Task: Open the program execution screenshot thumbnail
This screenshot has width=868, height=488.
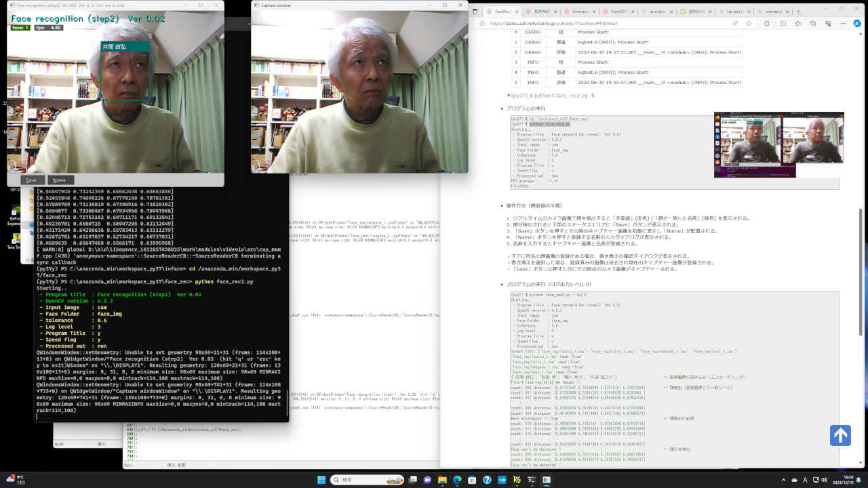Action: (x=778, y=144)
